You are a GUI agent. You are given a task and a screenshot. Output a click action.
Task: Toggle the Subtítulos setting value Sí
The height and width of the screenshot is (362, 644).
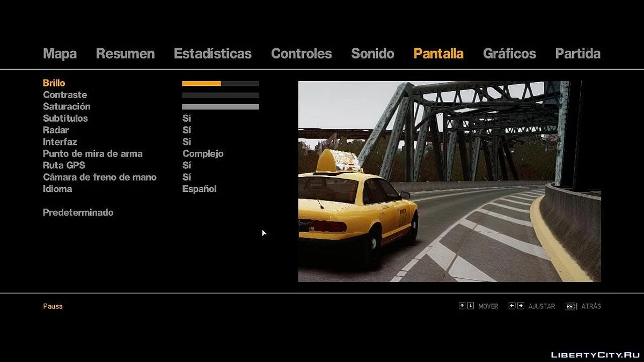187,119
